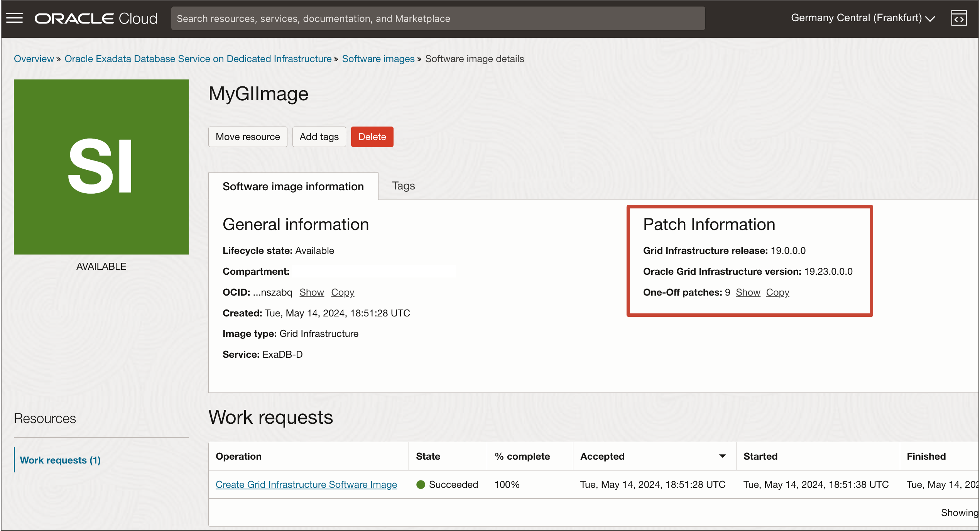Show the full OCID value
Screen dimensions: 980x531
point(311,292)
